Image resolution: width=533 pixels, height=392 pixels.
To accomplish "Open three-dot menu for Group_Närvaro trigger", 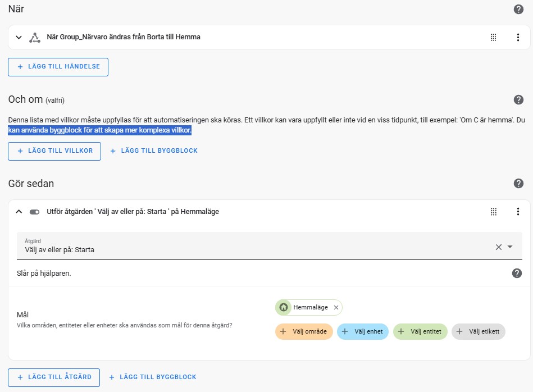I will click(x=518, y=38).
